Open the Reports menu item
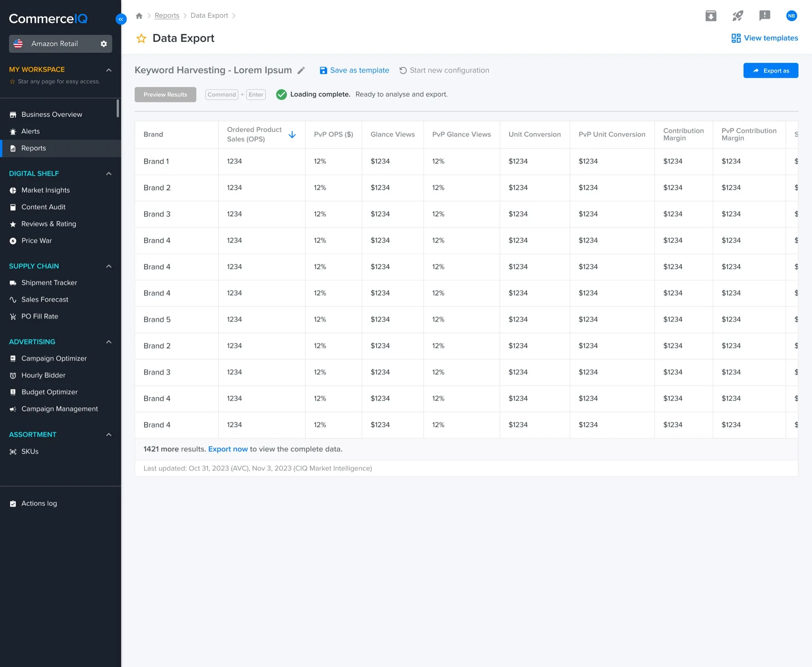The width and height of the screenshot is (812, 667). click(60, 148)
